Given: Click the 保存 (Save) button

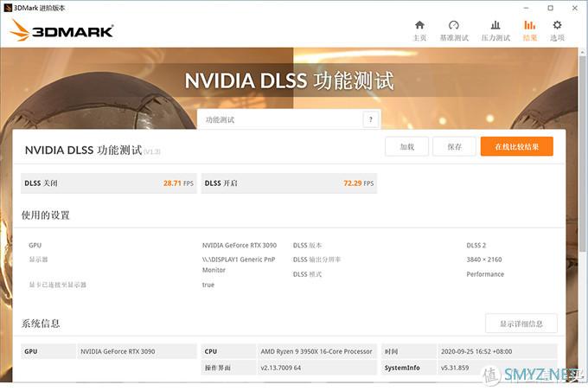Looking at the screenshot, I should point(454,146).
